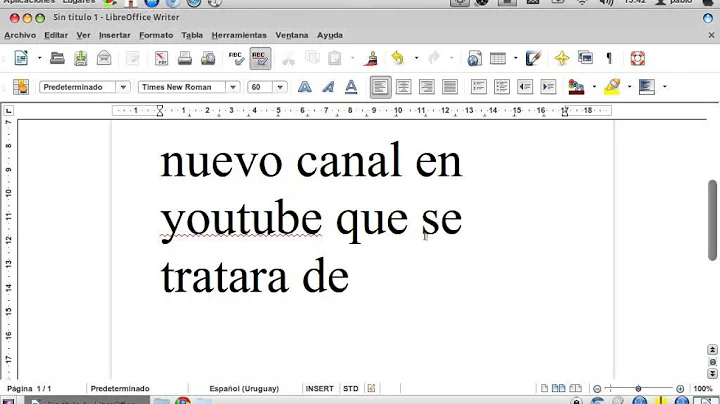Print the file directly
Image resolution: width=720 pixels, height=404 pixels.
(185, 58)
